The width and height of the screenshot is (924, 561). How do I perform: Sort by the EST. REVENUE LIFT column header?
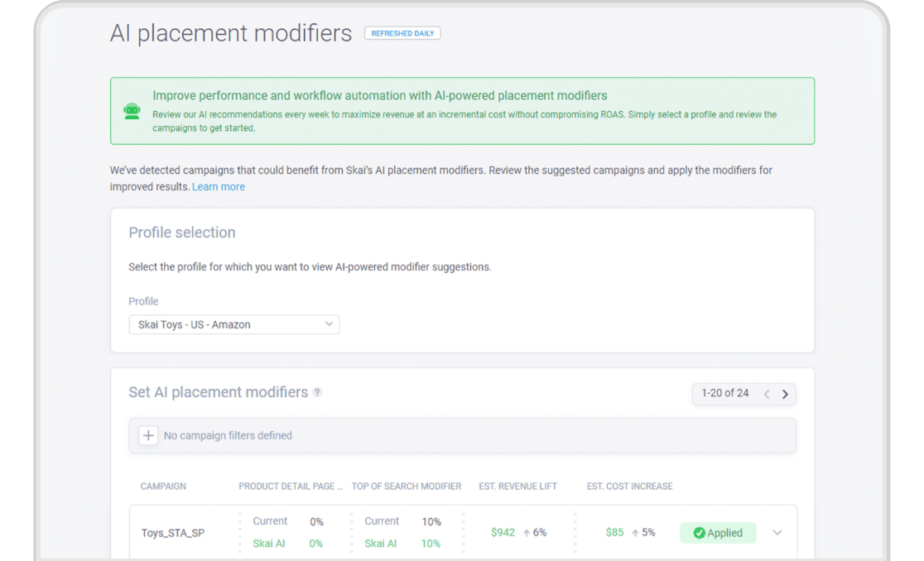pyautogui.click(x=517, y=487)
